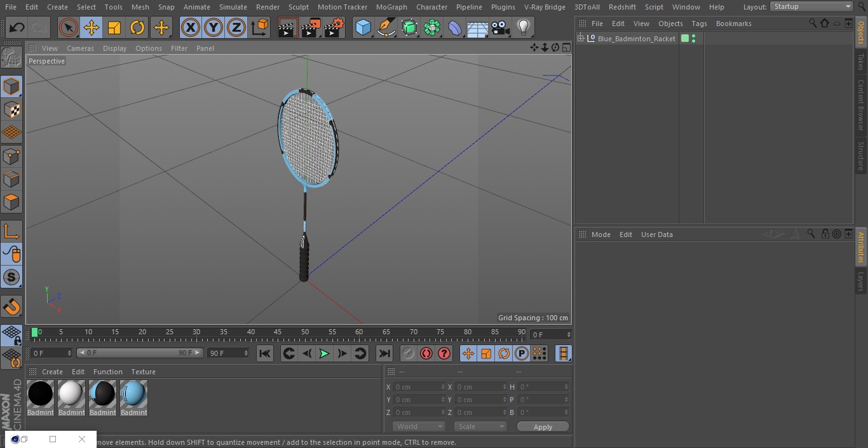Click Render View clapperboard icon

(x=288, y=27)
